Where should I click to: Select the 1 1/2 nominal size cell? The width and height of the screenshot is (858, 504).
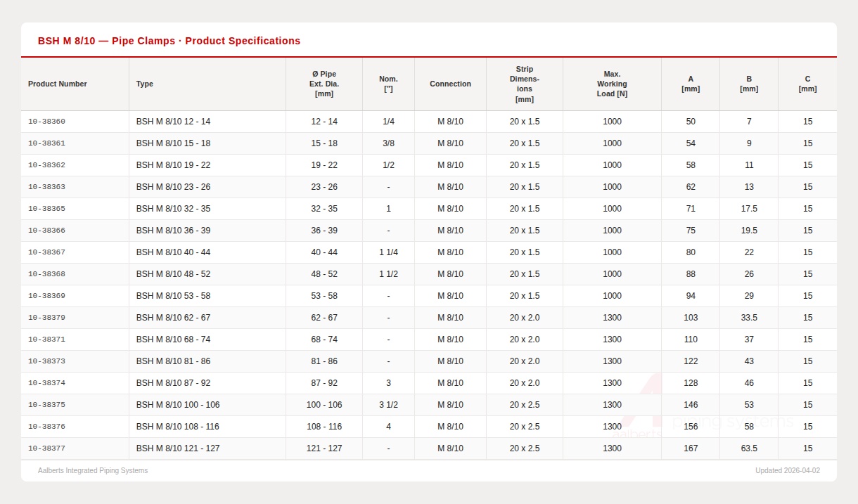pos(388,274)
